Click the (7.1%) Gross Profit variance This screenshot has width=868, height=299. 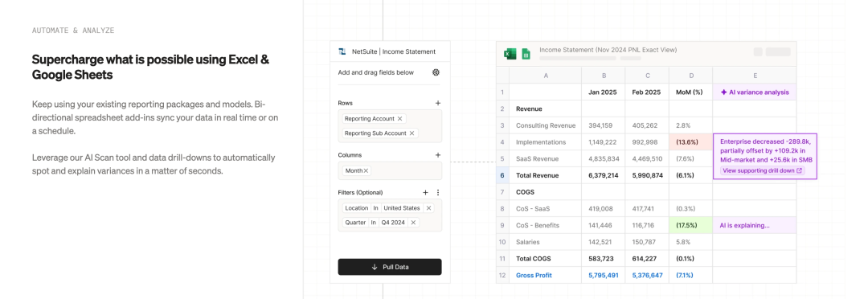(691, 275)
